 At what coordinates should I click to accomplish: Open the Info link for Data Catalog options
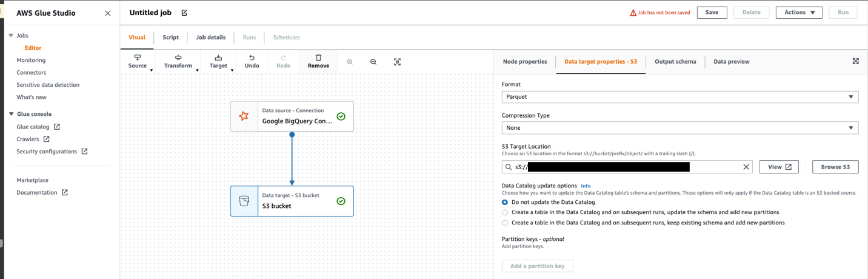click(x=586, y=186)
